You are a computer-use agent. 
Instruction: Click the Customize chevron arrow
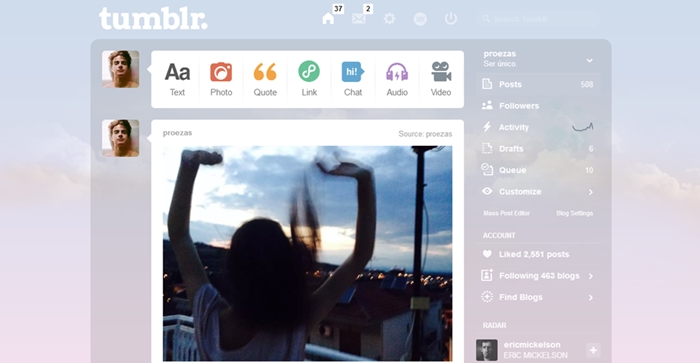point(591,192)
